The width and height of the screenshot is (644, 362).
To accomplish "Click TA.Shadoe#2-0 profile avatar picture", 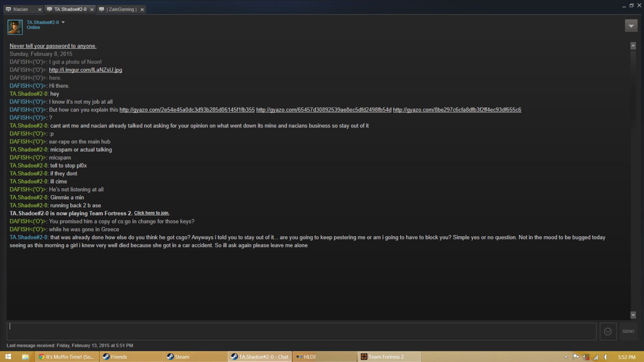I will click(15, 27).
